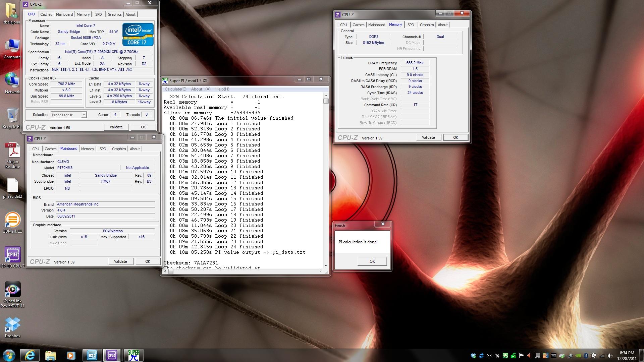Click Validate in the CPU tab window
The width and height of the screenshot is (644, 362).
pyautogui.click(x=116, y=127)
